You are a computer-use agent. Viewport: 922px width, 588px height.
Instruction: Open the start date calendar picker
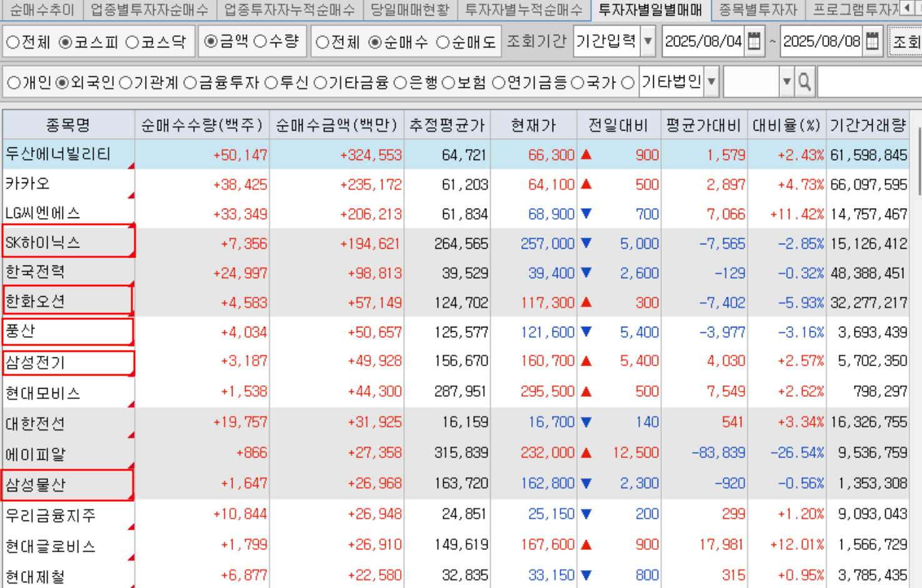754,42
